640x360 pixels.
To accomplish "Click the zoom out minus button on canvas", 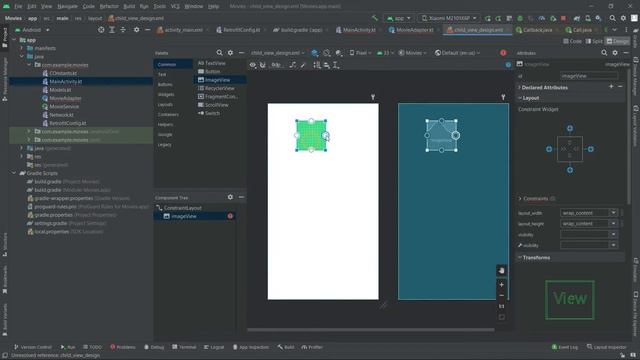I will click(502, 296).
